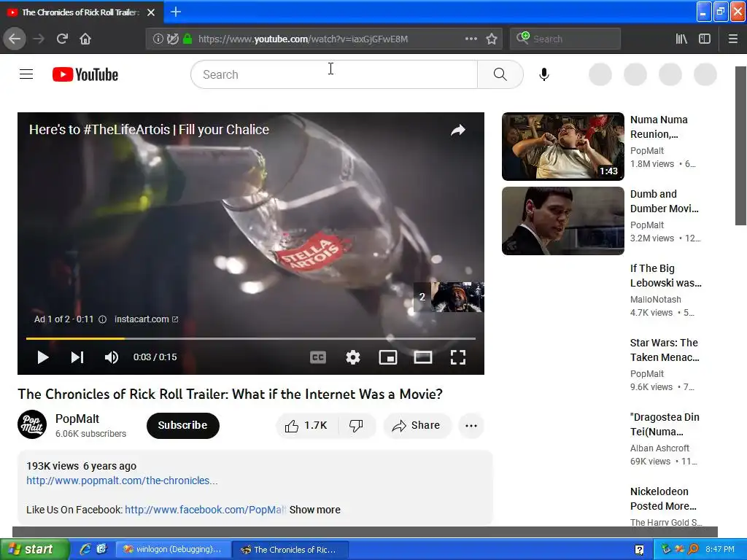Open more actions three-dot button under video

point(471,426)
